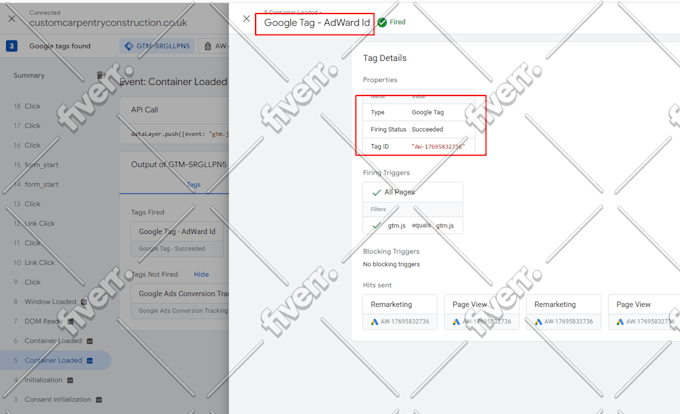Open the second Page View hit card
The image size is (680, 414).
click(644, 312)
